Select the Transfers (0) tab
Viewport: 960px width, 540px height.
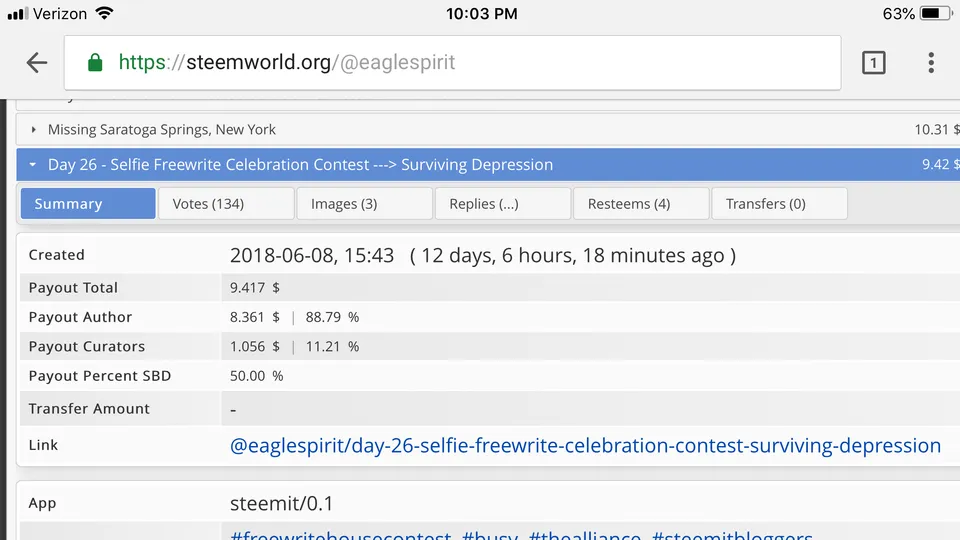[779, 204]
